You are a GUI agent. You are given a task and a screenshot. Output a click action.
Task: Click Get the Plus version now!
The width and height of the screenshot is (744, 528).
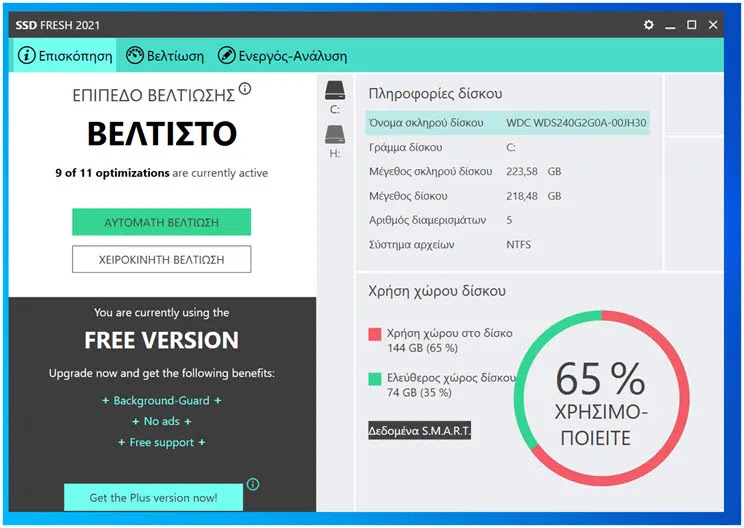click(153, 497)
